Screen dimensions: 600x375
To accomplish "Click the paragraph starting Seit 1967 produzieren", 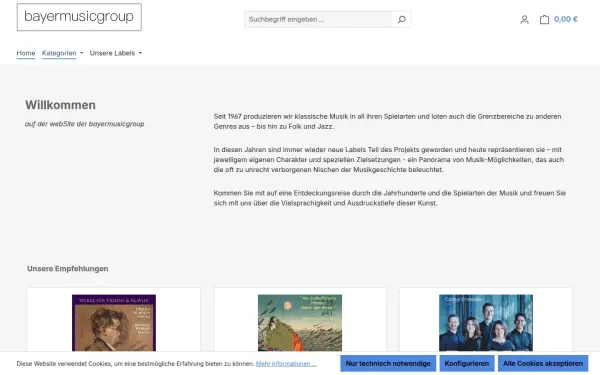I will pyautogui.click(x=387, y=121).
